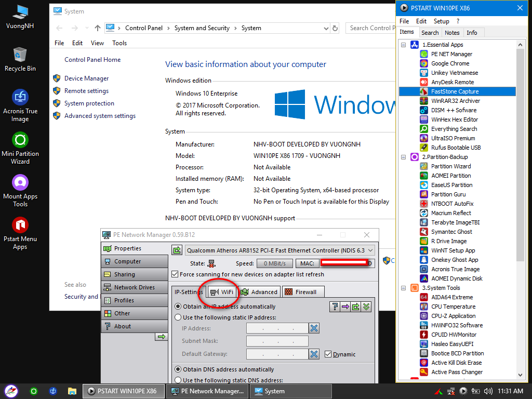Switch to WiFi tab in Network Manager
Image resolution: width=532 pixels, height=399 pixels.
coord(222,292)
